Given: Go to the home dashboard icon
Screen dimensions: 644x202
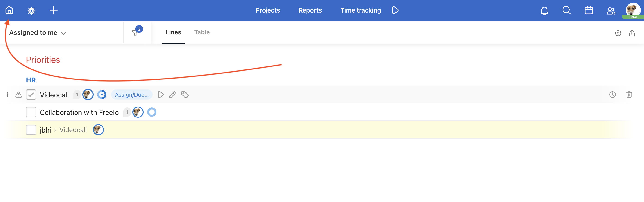Looking at the screenshot, I should [9, 10].
